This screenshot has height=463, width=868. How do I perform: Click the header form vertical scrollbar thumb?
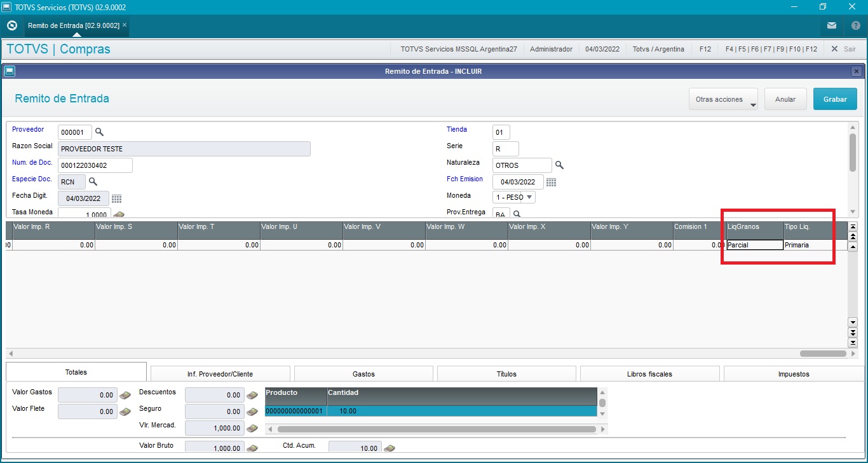point(853,152)
